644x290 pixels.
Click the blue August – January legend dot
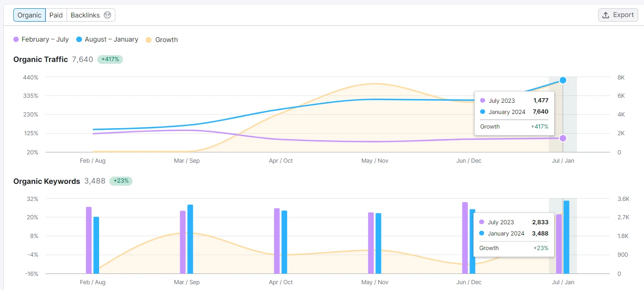[x=79, y=40]
